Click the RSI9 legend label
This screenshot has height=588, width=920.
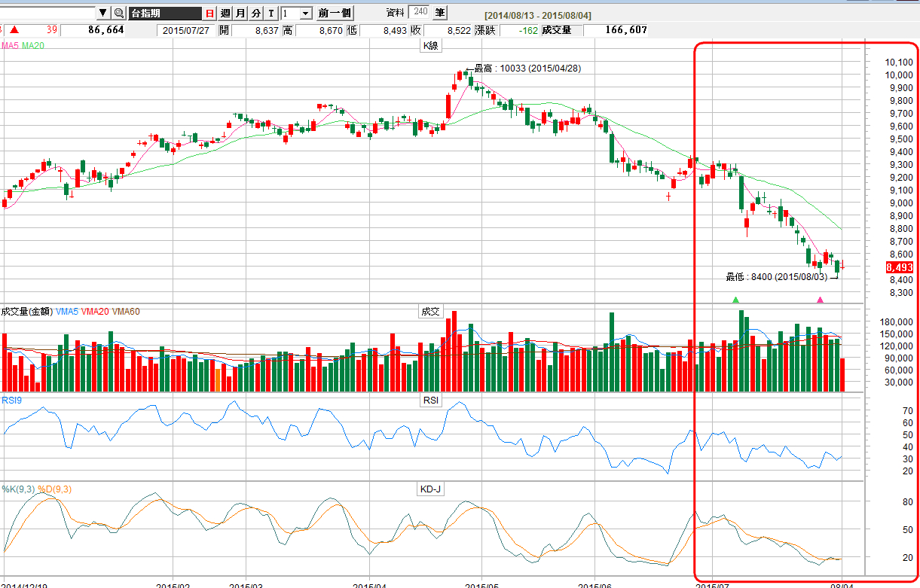pos(12,400)
